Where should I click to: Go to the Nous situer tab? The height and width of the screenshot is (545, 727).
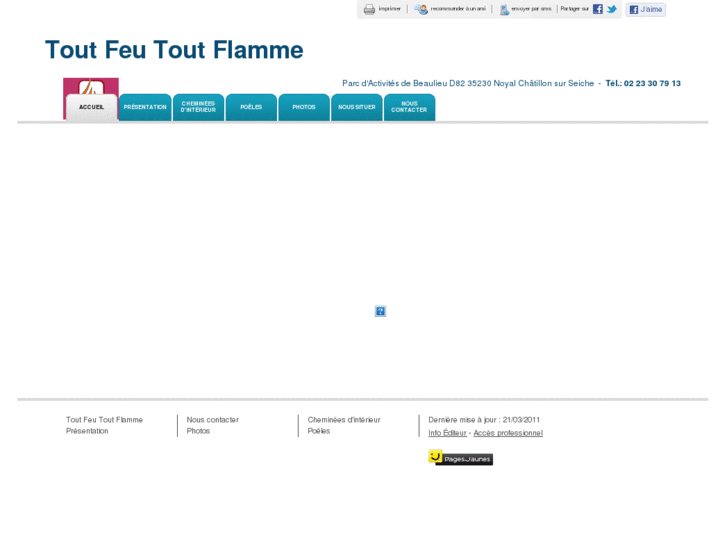pos(357,107)
